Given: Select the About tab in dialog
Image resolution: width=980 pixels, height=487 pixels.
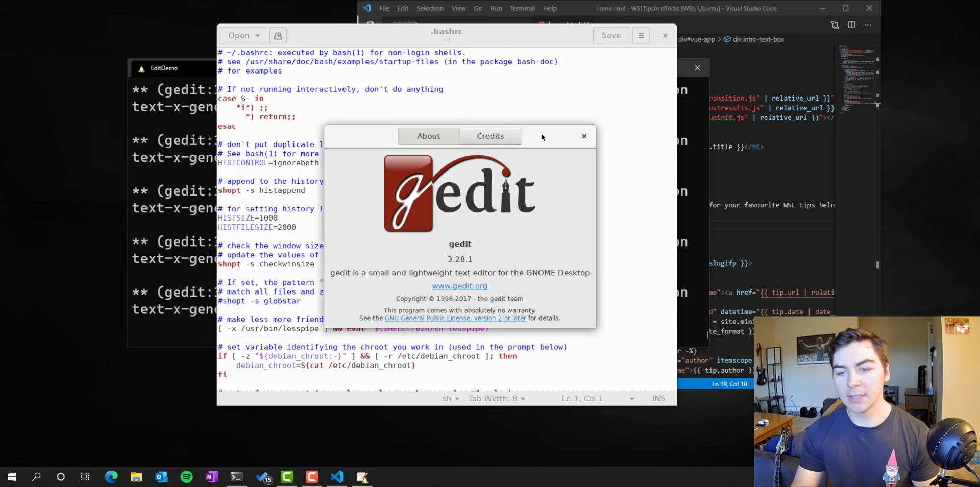Looking at the screenshot, I should pyautogui.click(x=428, y=136).
